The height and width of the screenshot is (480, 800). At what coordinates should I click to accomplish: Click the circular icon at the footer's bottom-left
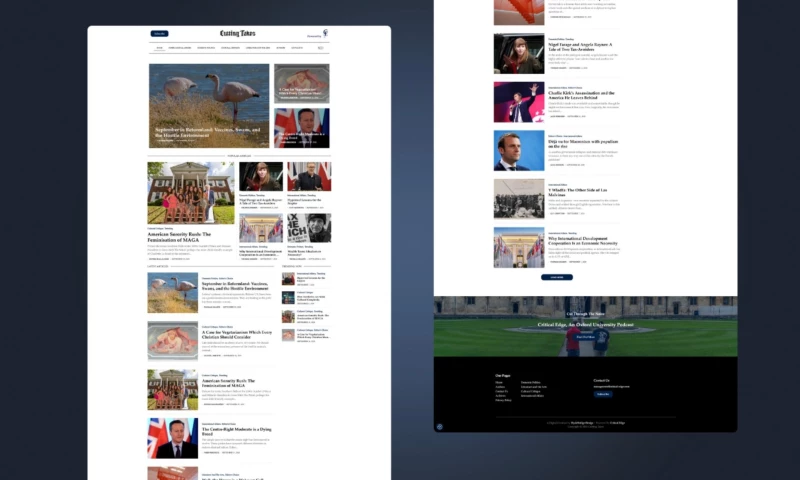[439, 426]
